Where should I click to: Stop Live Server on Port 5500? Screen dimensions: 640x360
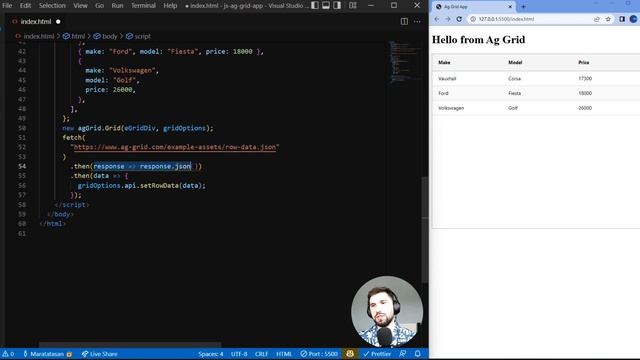click(x=319, y=354)
